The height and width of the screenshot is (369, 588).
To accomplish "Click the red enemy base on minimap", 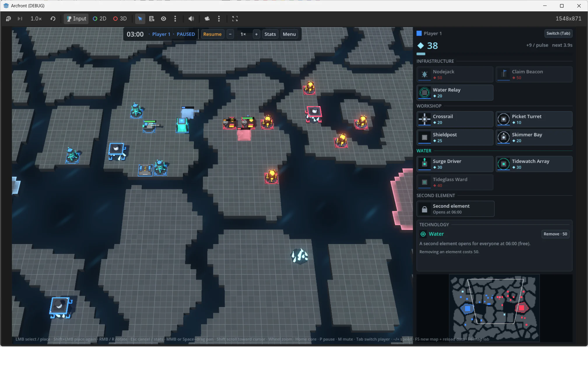I will tap(522, 308).
